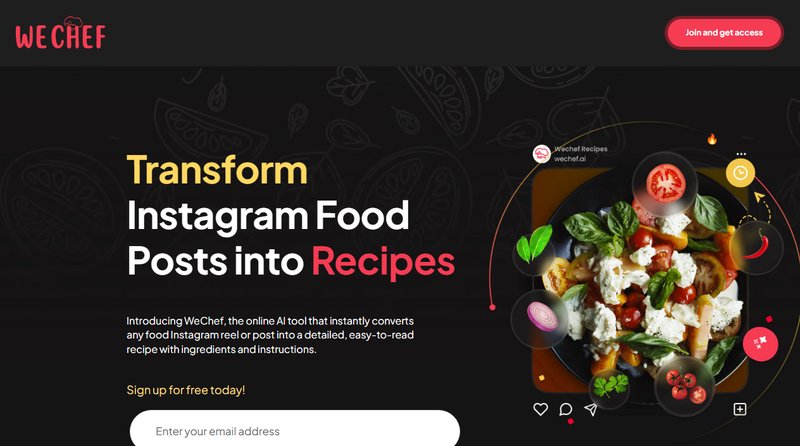This screenshot has width=800, height=446.
Task: Click the Join and get access button
Action: pyautogui.click(x=723, y=33)
